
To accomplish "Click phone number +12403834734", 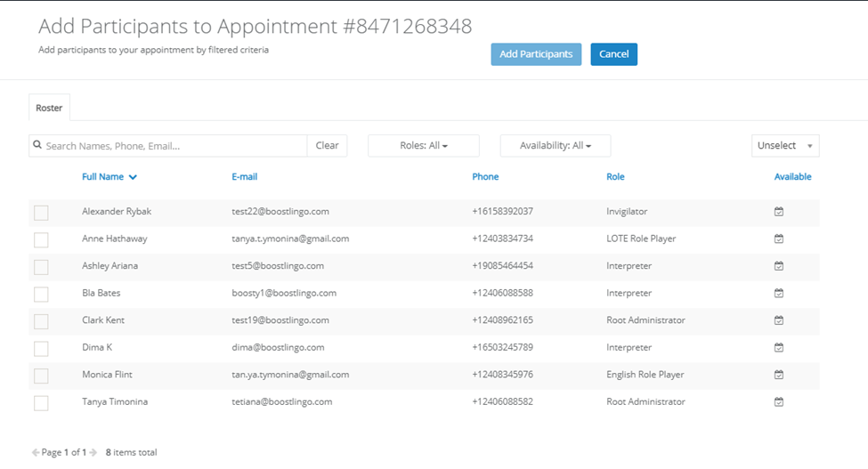I will coord(502,239).
